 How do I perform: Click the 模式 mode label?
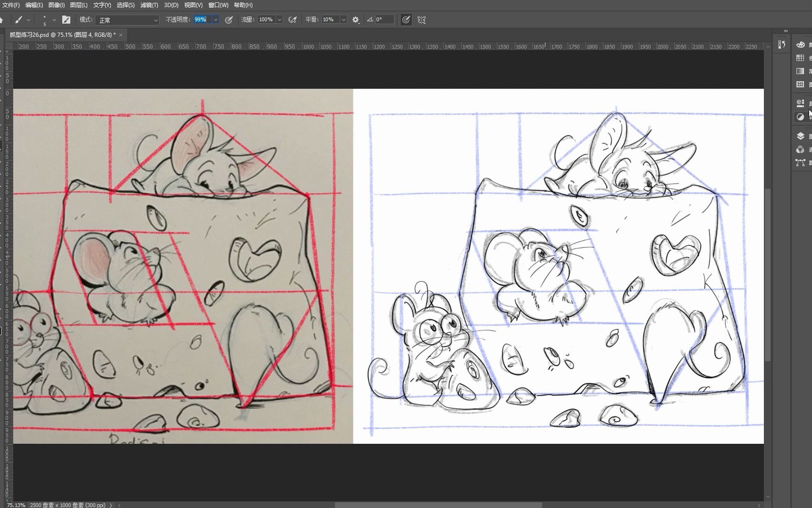(86, 20)
